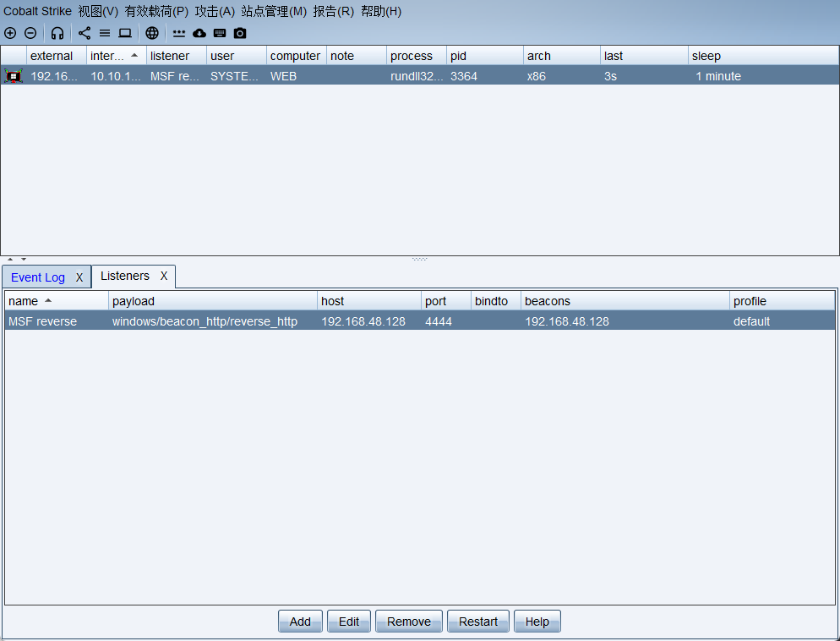Open web/globe toolbar icon

[152, 33]
